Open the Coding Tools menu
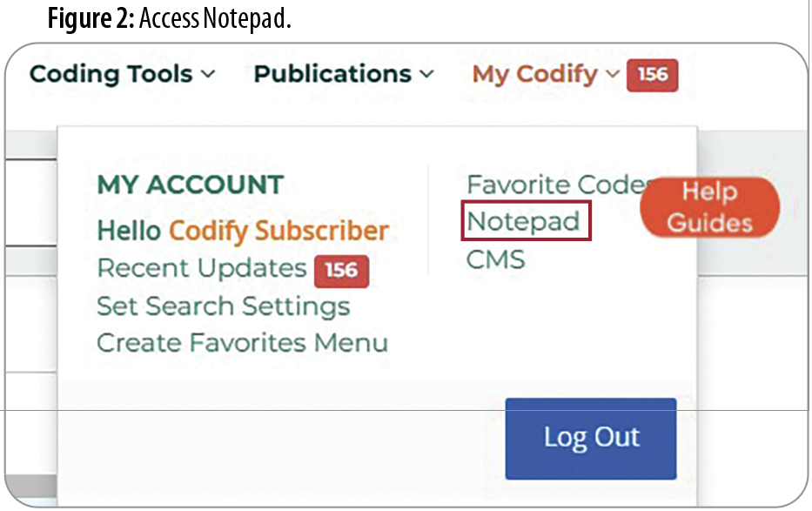The width and height of the screenshot is (812, 511). point(122,74)
